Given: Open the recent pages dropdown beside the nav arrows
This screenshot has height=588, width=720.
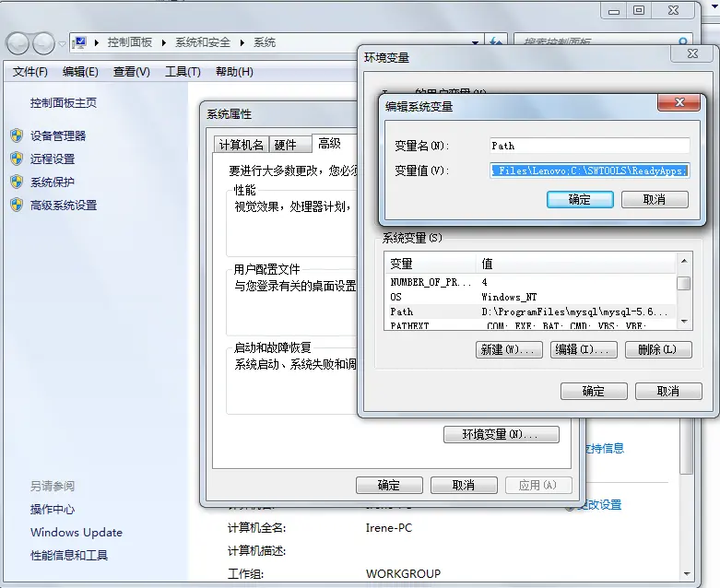Looking at the screenshot, I should (x=62, y=43).
